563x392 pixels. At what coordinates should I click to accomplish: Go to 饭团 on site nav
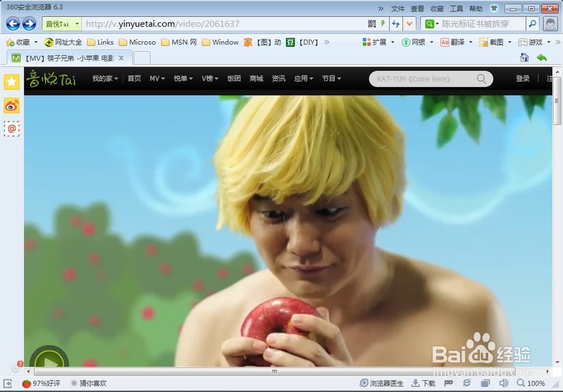point(234,78)
